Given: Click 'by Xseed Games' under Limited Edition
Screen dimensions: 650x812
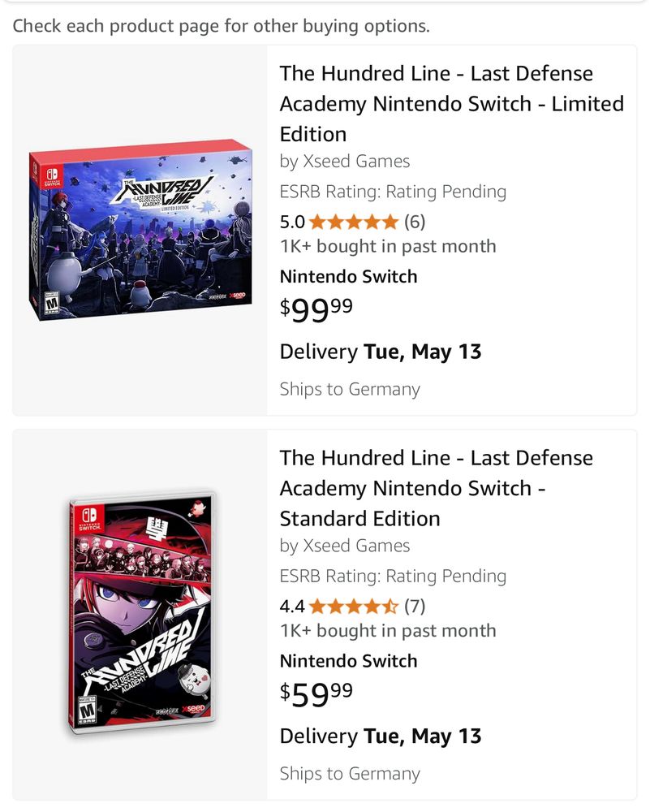Looking at the screenshot, I should coord(345,161).
